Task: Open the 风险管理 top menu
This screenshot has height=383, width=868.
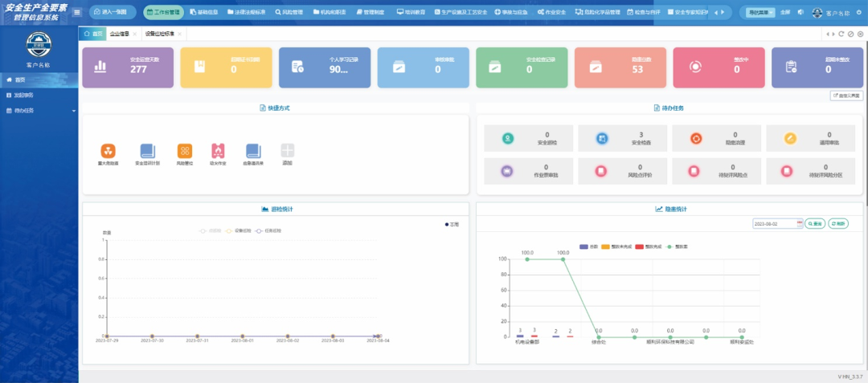Action: click(x=289, y=12)
